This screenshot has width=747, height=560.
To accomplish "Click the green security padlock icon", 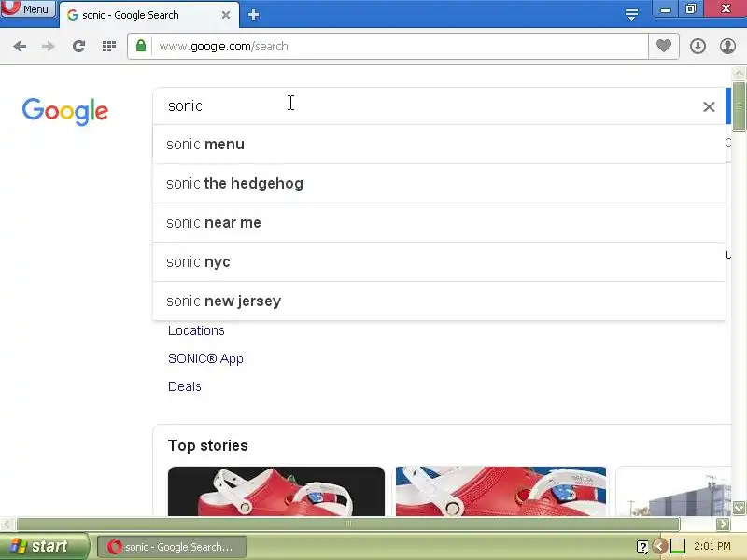I will (141, 46).
